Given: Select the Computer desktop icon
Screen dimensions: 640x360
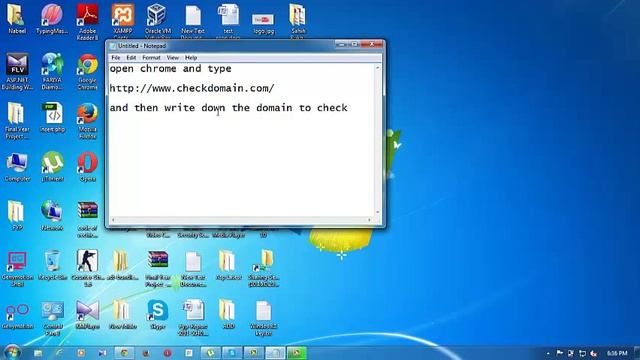Looking at the screenshot, I should [17, 167].
